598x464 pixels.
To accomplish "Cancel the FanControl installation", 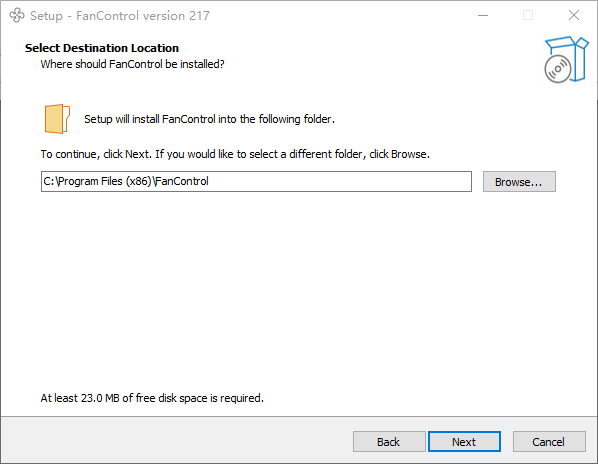I will click(x=549, y=442).
